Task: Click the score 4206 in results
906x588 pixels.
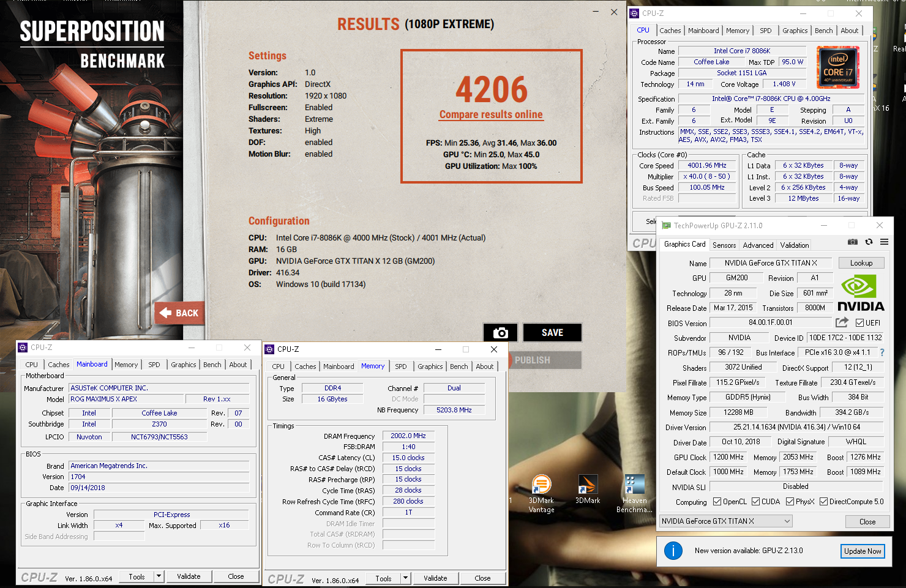Action: (x=491, y=89)
